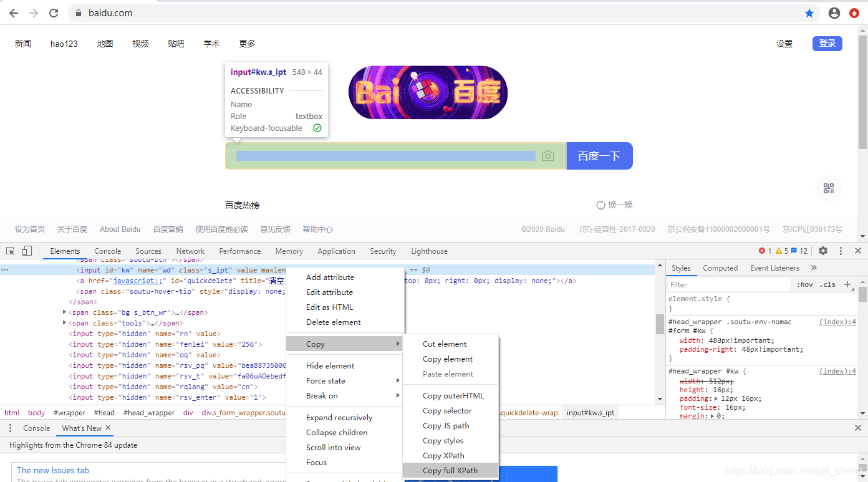Viewport: 868px width, 482px height.
Task: Close the DevTools panel
Action: (x=858, y=251)
